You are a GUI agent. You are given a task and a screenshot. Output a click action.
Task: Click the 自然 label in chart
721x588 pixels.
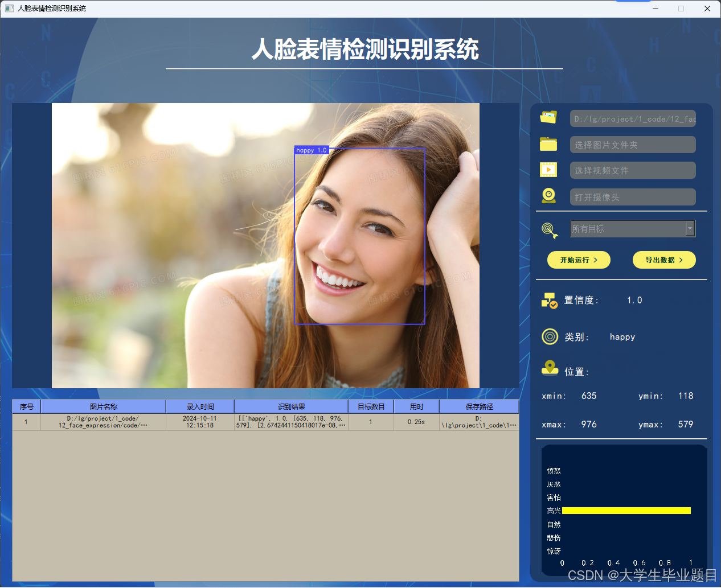554,524
